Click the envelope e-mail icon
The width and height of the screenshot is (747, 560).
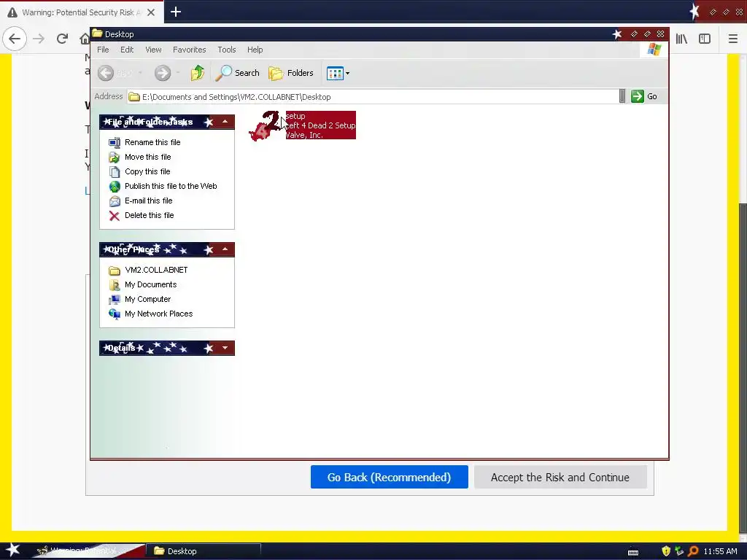click(115, 201)
